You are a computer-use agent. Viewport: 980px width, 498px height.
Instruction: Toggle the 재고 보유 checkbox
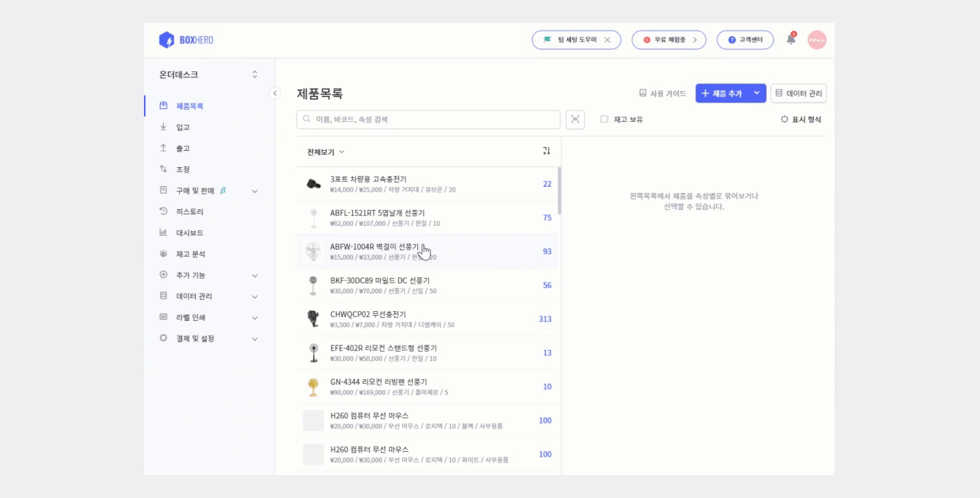604,120
